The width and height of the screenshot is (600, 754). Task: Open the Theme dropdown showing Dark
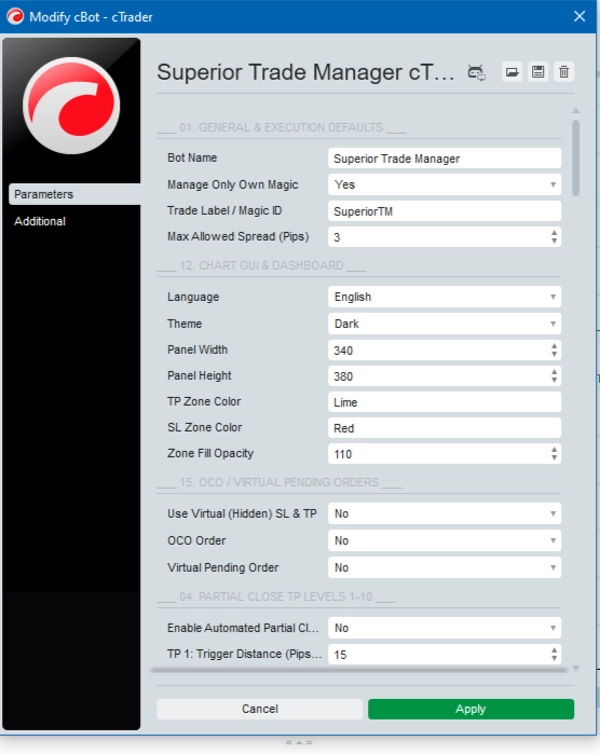coord(444,324)
